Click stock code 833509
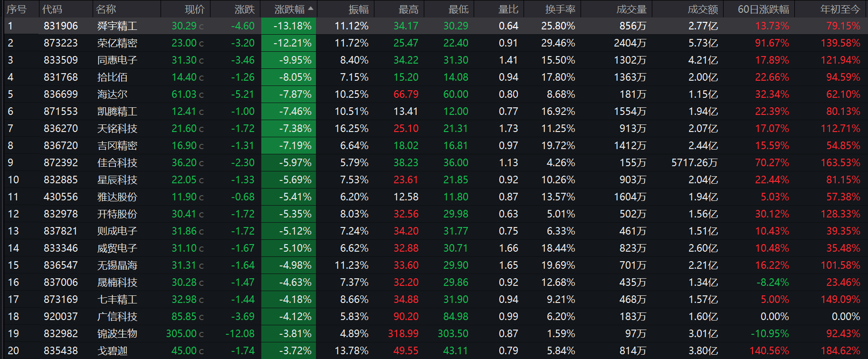The width and height of the screenshot is (868, 359). [61, 60]
